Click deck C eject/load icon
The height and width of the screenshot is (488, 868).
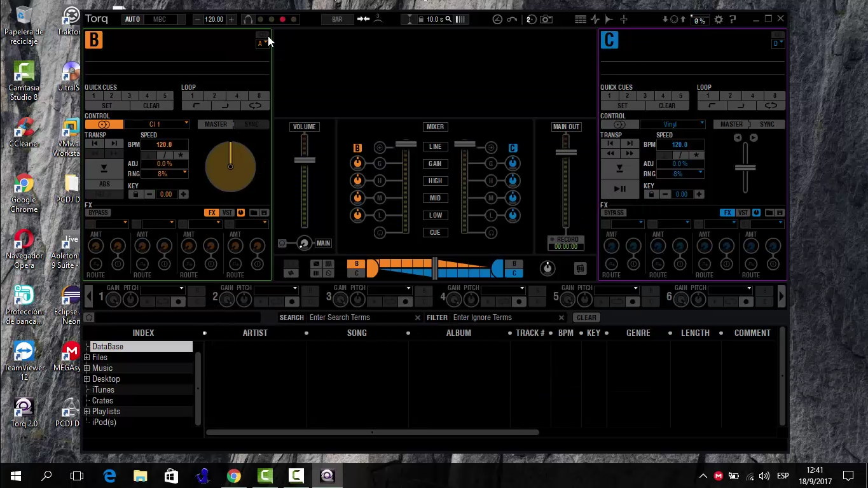click(619, 169)
